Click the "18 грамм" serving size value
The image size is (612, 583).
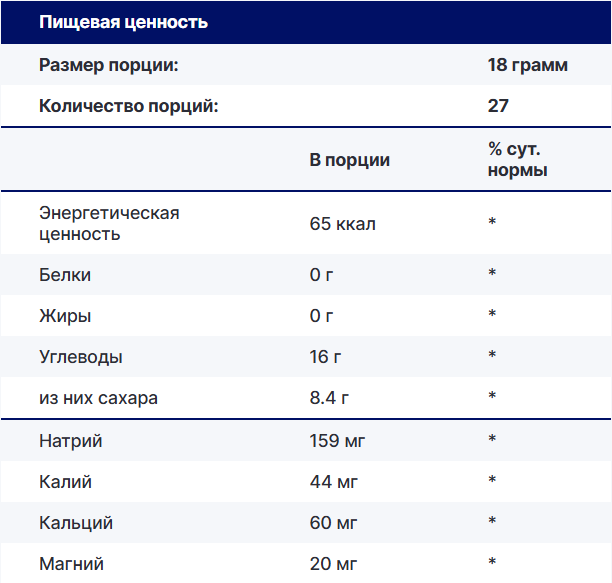[527, 65]
